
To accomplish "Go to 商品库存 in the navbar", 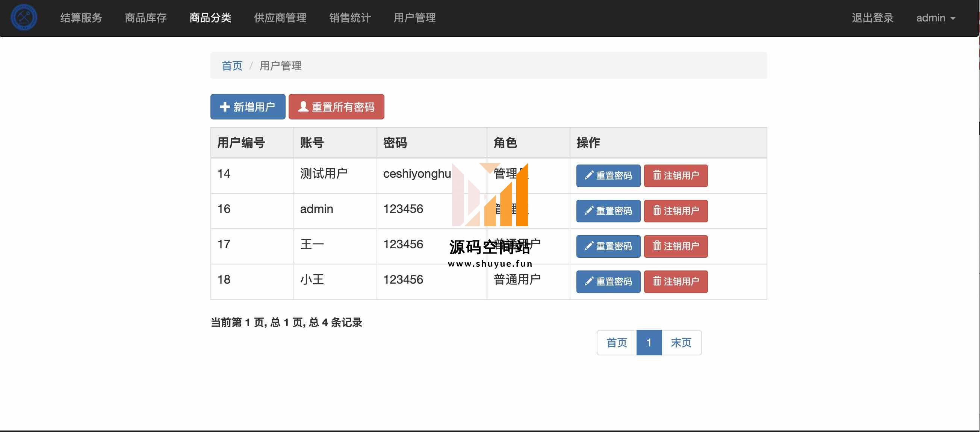I will tap(146, 18).
